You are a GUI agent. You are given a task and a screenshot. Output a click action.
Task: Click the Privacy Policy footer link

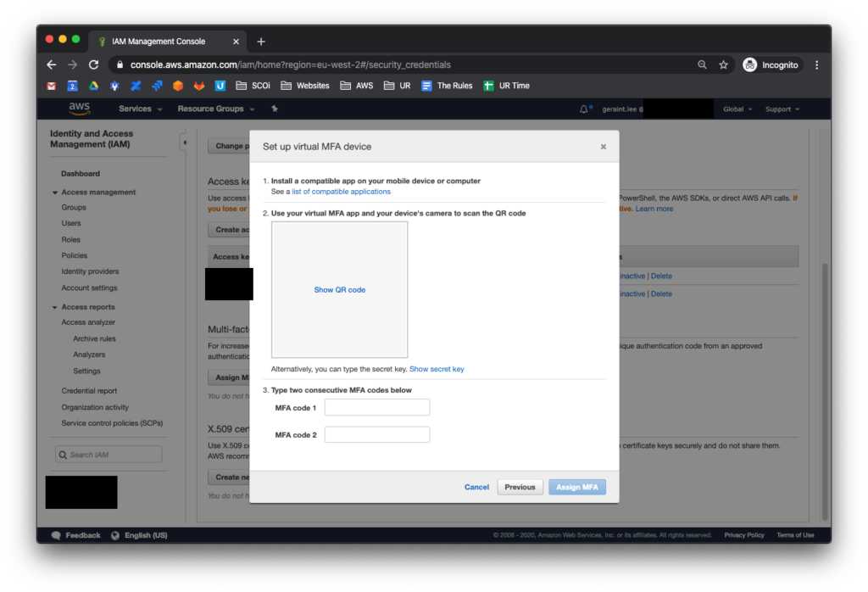(x=744, y=535)
